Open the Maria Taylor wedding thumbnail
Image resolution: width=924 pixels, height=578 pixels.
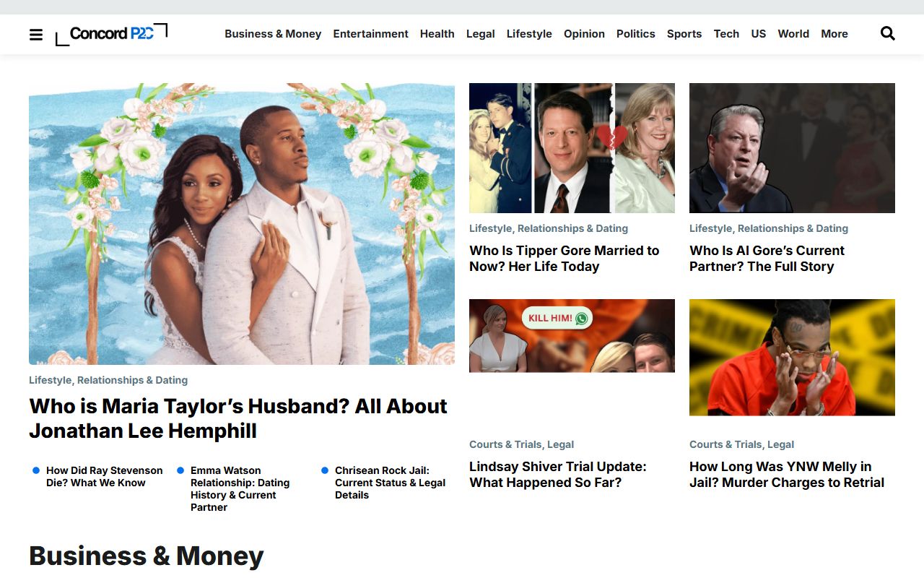242,224
